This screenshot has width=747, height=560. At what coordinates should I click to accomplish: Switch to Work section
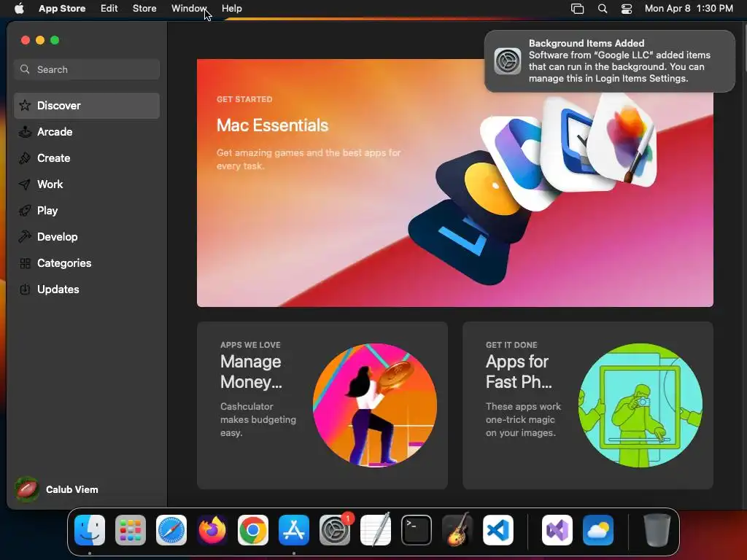pos(87,184)
